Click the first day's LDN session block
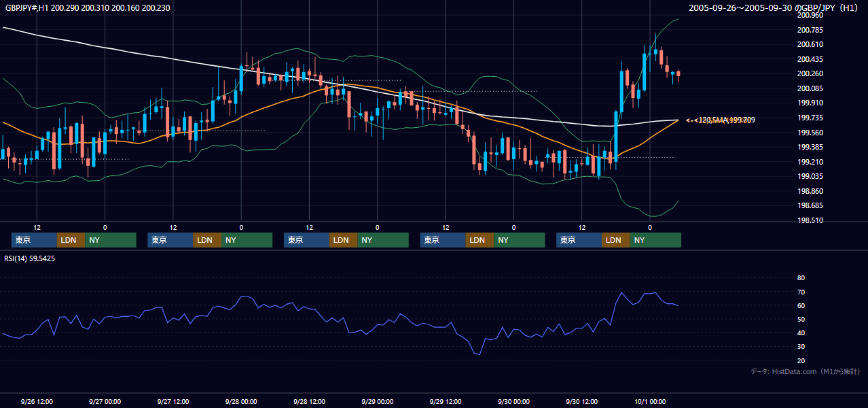The image size is (868, 408). click(71, 240)
